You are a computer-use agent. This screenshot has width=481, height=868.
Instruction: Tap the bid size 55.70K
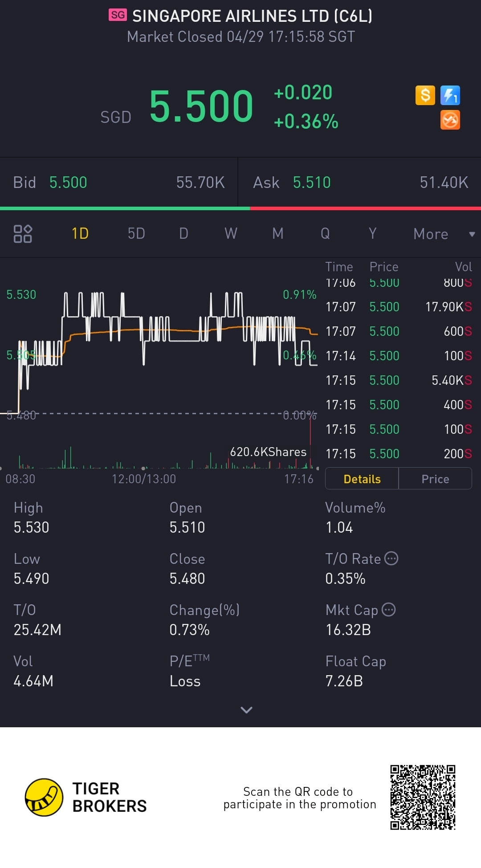coord(200,183)
